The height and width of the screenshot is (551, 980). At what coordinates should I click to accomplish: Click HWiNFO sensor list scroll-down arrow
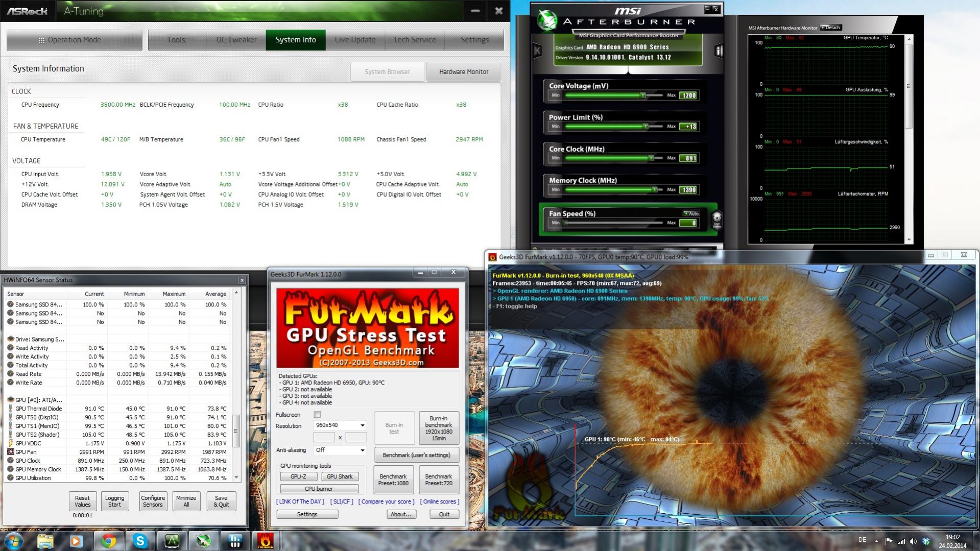coord(236,477)
